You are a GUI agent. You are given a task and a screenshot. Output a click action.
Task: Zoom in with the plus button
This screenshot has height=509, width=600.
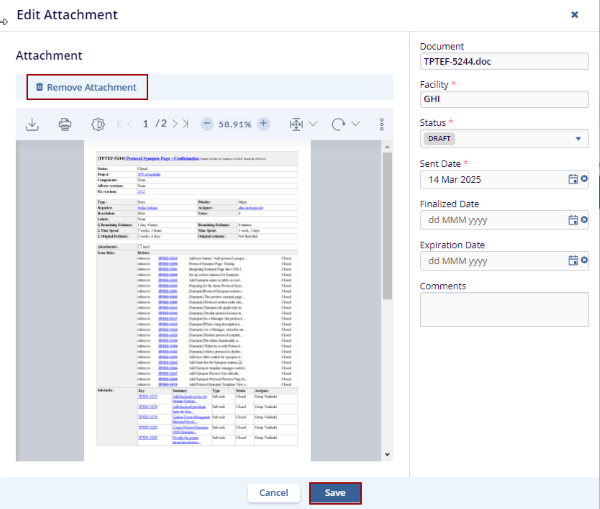pyautogui.click(x=263, y=124)
